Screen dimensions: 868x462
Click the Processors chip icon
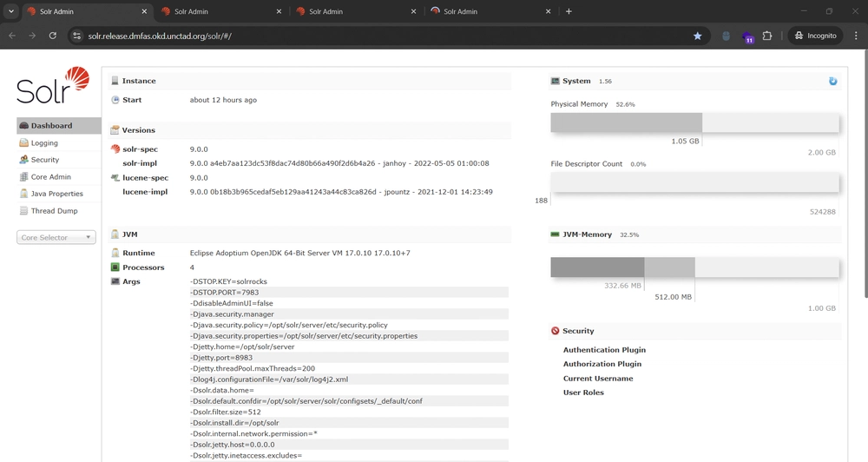(115, 267)
